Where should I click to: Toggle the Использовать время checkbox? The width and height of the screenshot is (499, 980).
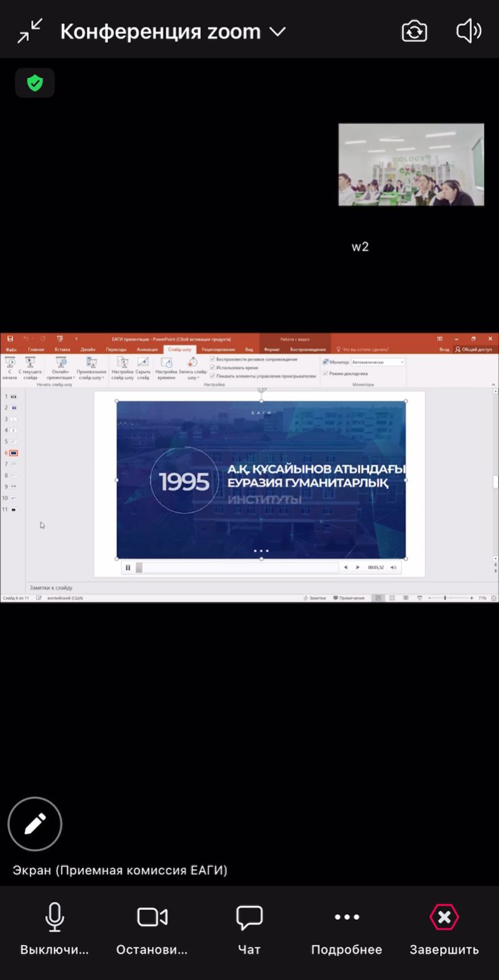tap(213, 367)
